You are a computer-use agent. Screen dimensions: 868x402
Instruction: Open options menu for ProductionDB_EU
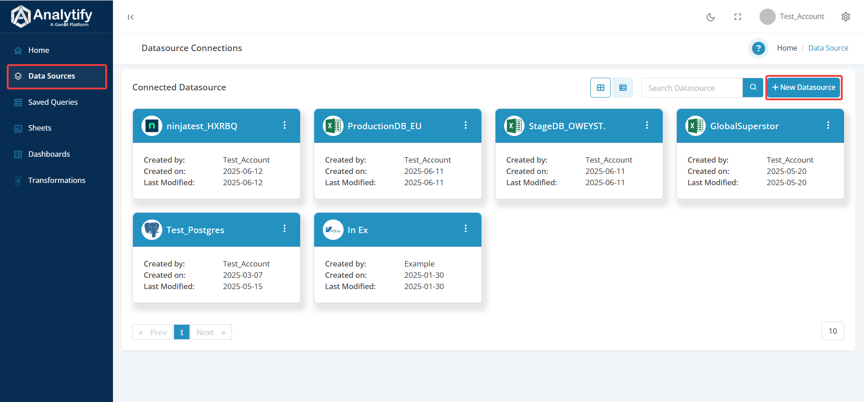click(x=466, y=125)
